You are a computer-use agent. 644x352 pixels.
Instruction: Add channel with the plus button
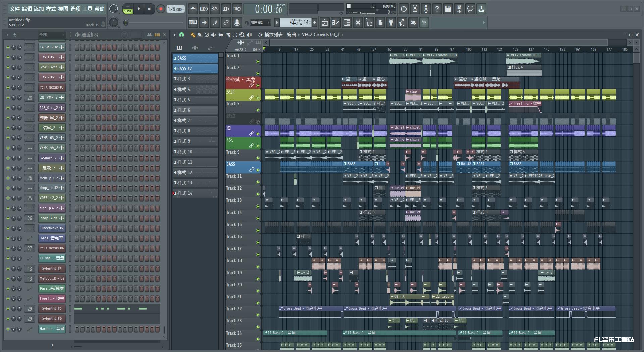tap(52, 345)
